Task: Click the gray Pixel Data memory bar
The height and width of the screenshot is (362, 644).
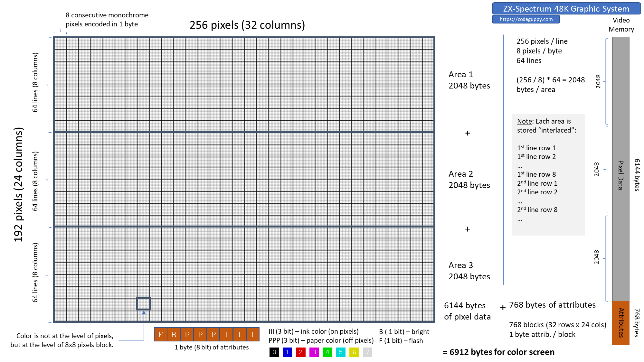Action: [x=620, y=169]
